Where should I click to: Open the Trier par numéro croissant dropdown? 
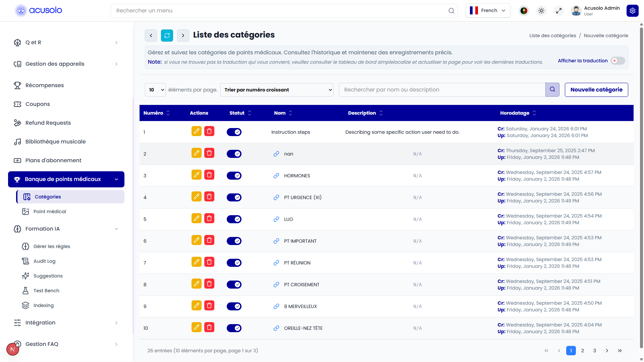click(x=277, y=89)
